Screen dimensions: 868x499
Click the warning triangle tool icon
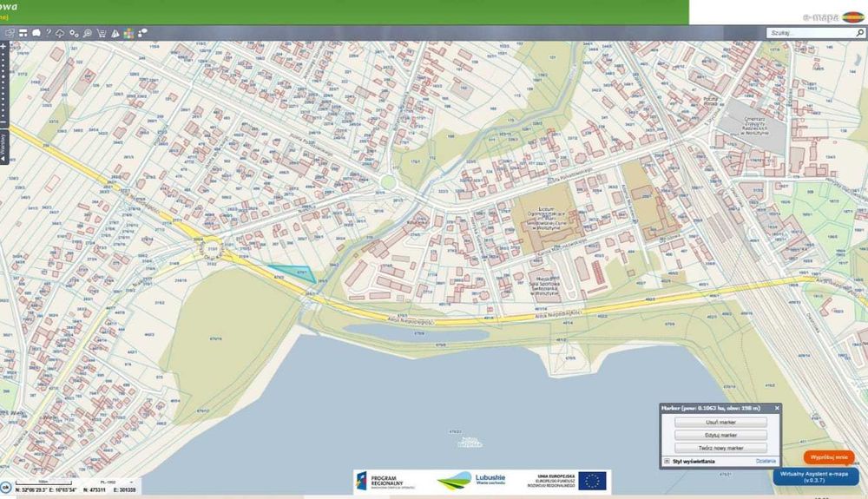coord(115,33)
